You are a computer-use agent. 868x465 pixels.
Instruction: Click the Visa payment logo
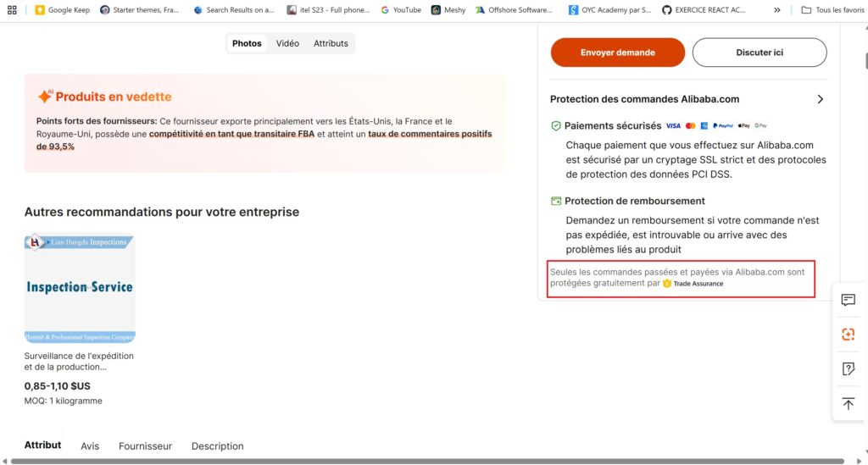pos(673,126)
